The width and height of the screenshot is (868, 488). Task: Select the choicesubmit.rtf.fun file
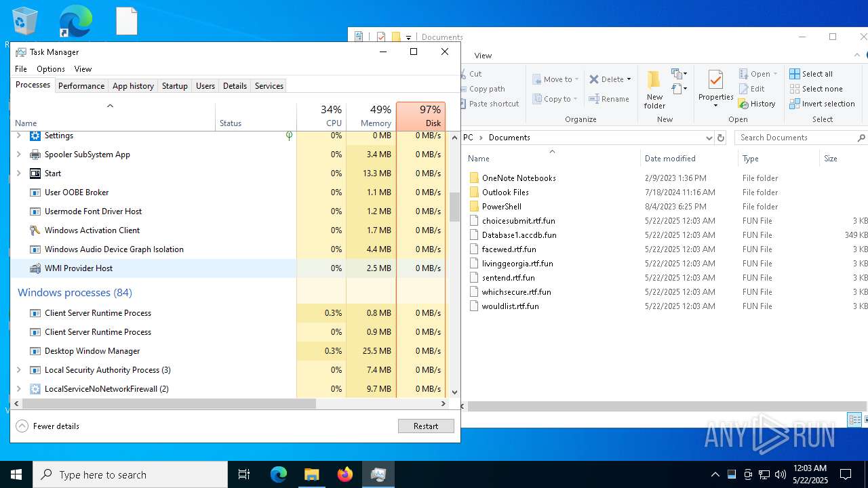[518, 221]
